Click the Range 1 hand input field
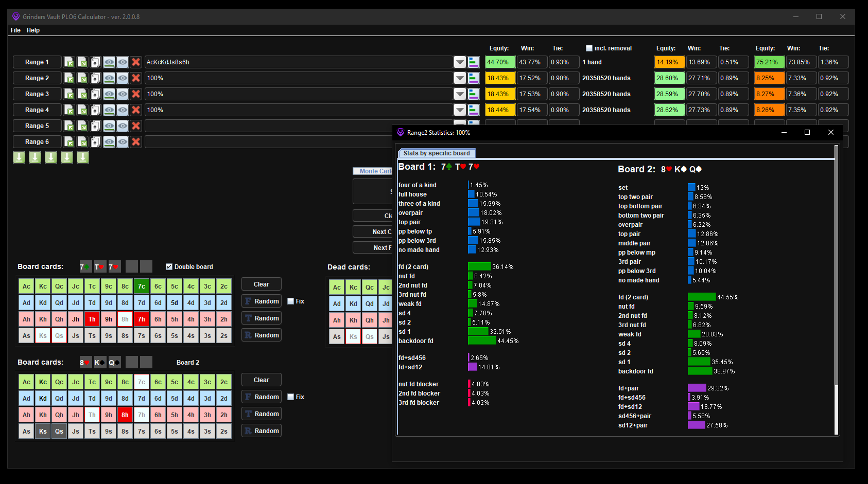 pyautogui.click(x=299, y=62)
